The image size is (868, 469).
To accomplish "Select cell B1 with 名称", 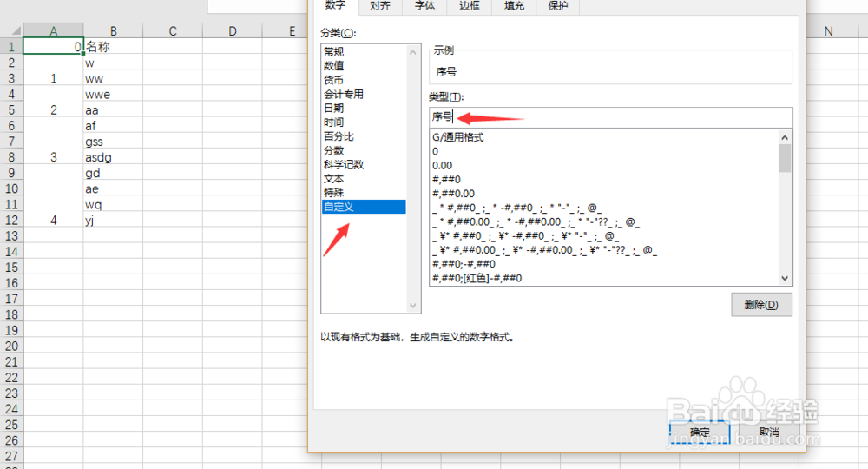I will pyautogui.click(x=113, y=47).
